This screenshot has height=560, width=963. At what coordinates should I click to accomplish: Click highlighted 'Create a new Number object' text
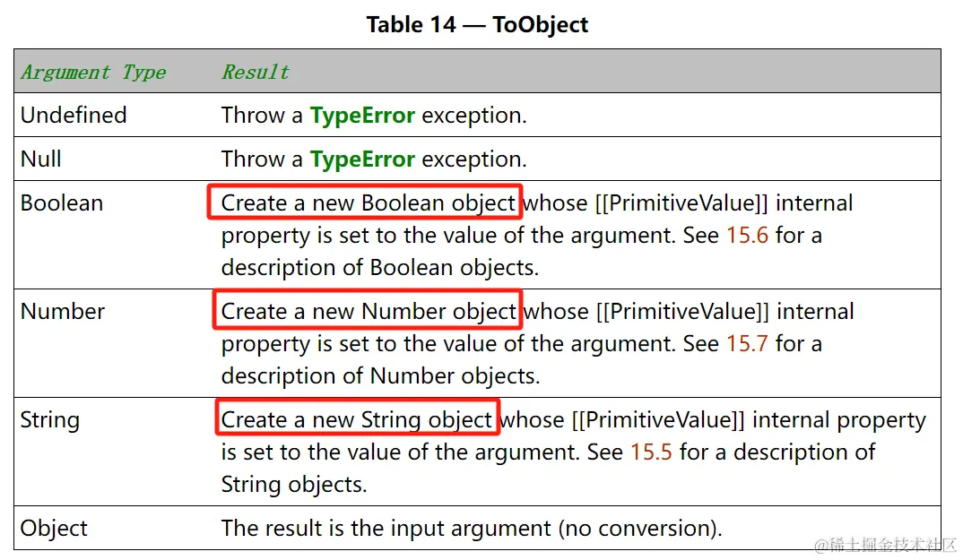[x=369, y=311]
